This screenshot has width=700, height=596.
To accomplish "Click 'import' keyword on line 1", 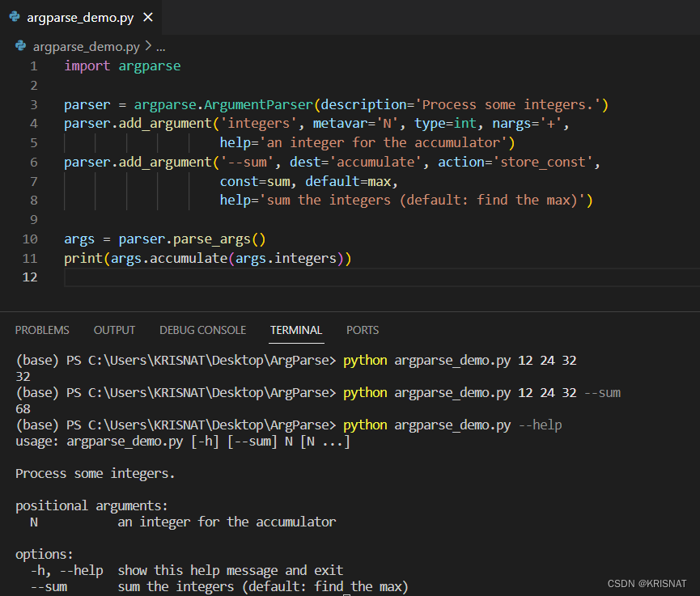I will click(87, 66).
